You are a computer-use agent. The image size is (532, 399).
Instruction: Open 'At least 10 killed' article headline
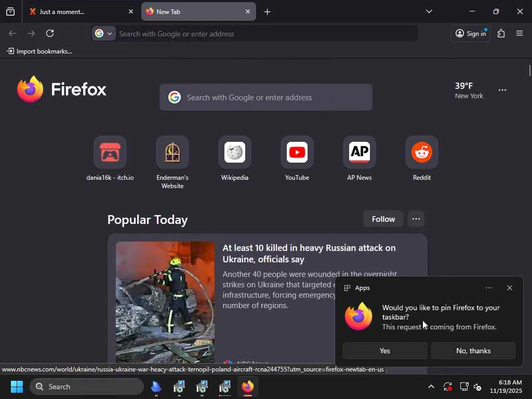[309, 254]
